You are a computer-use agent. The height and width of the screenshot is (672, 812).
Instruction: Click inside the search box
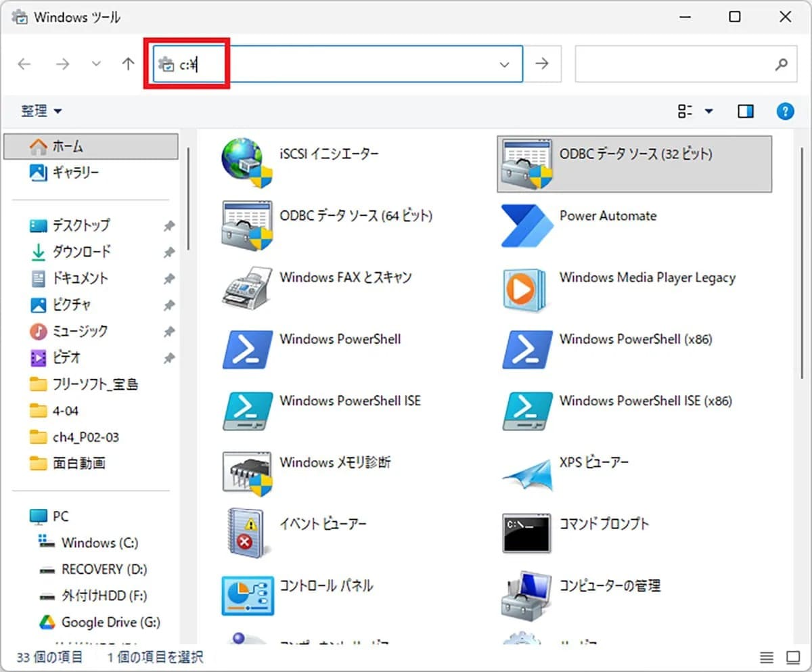[677, 64]
